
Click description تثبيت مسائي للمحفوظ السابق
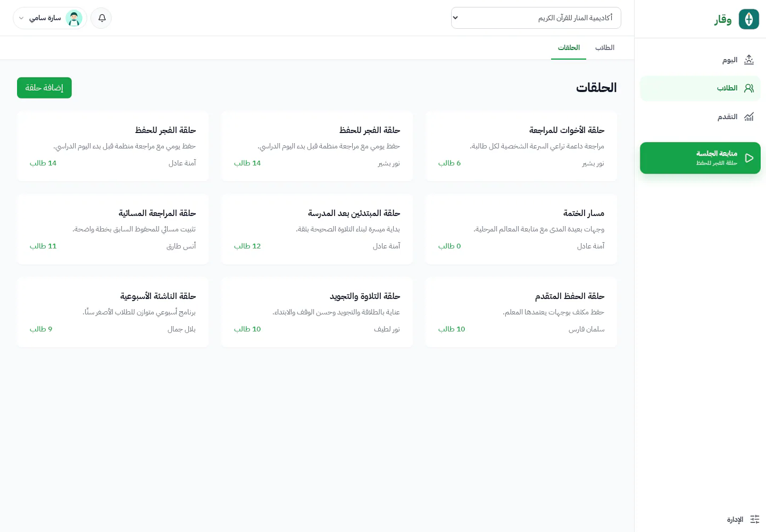pos(134,229)
